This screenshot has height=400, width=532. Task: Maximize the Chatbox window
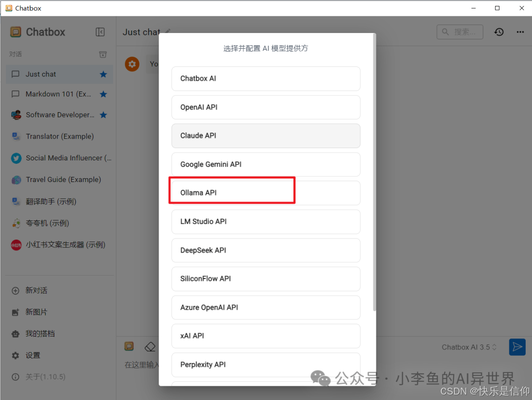coord(497,8)
